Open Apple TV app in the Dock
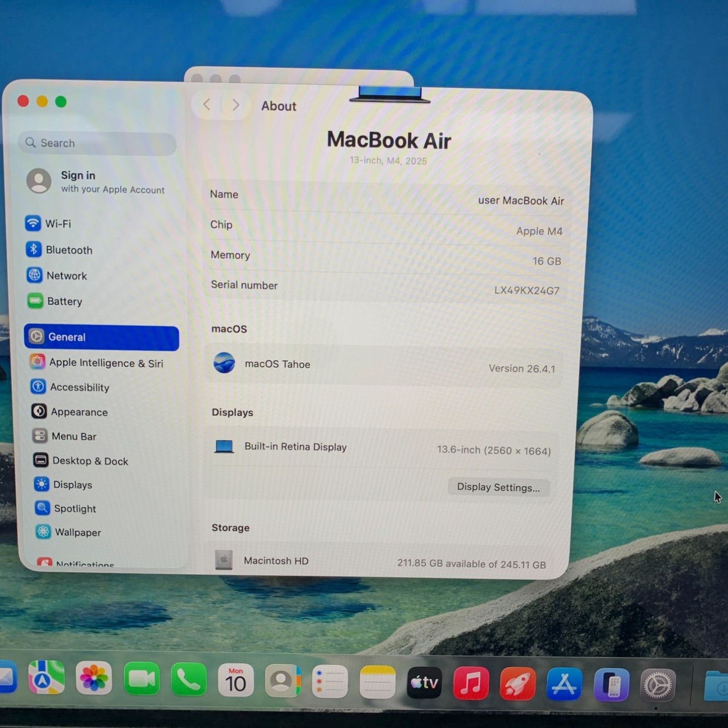 point(424,683)
